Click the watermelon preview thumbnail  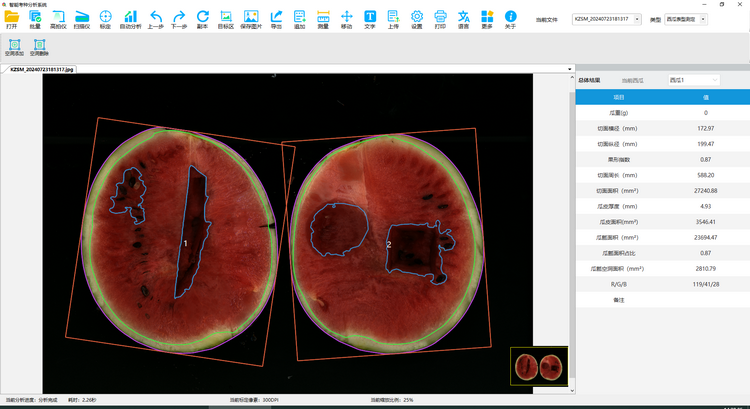pyautogui.click(x=539, y=366)
